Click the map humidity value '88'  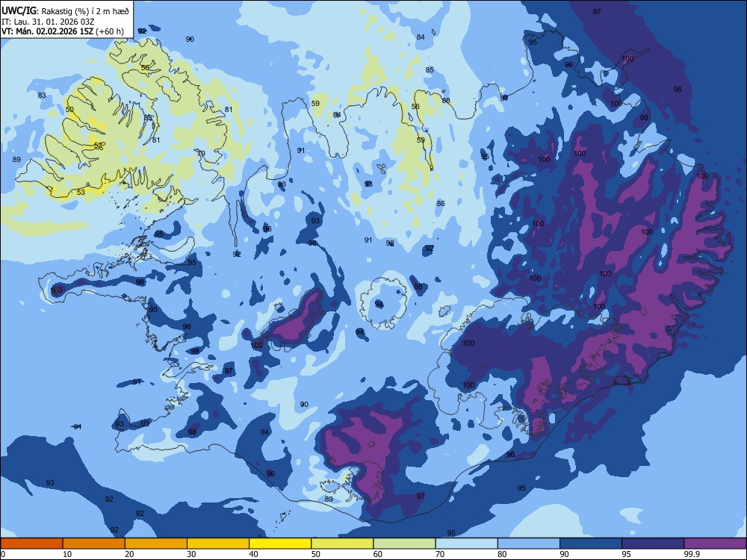tap(446, 101)
